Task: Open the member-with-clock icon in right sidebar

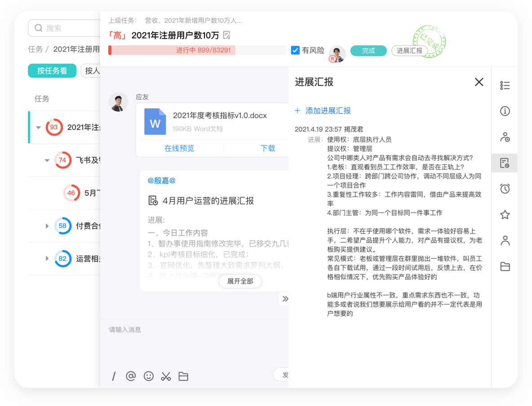Action: (505, 137)
